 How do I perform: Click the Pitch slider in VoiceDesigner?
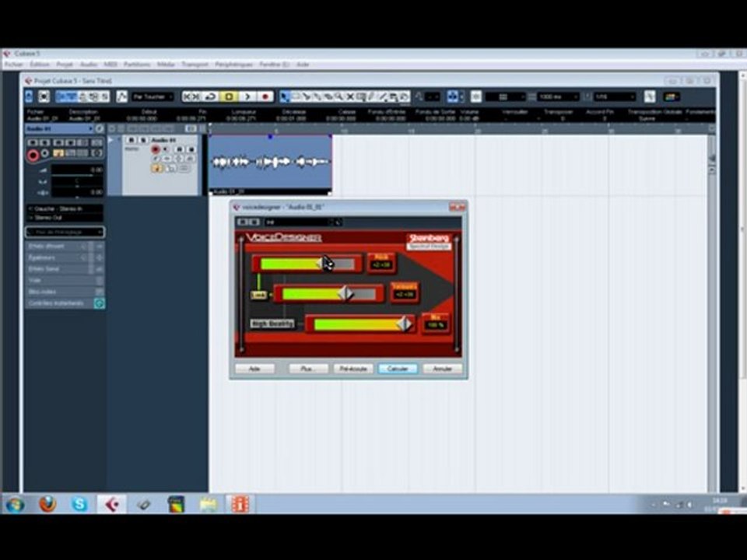307,264
